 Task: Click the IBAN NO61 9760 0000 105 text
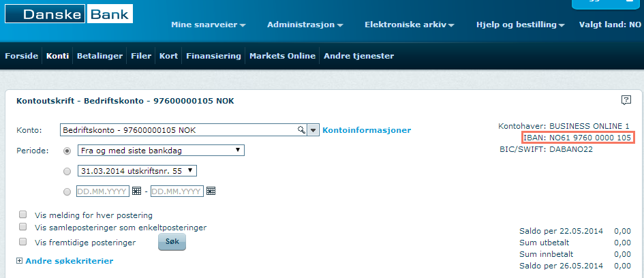click(x=578, y=138)
